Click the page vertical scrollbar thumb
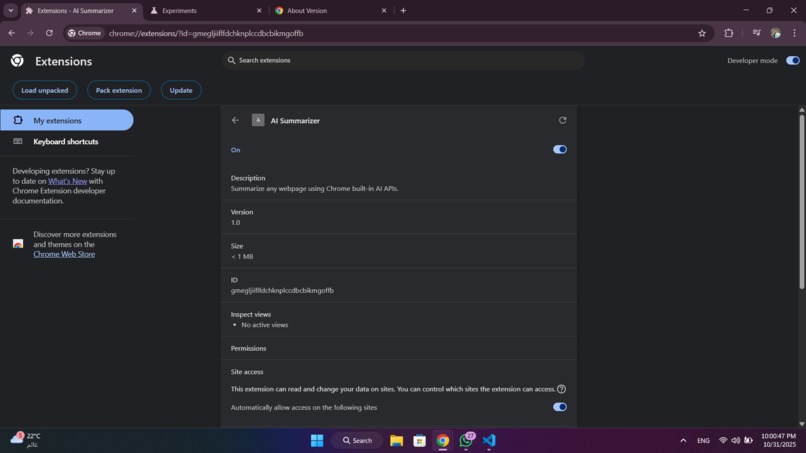 tap(801, 201)
